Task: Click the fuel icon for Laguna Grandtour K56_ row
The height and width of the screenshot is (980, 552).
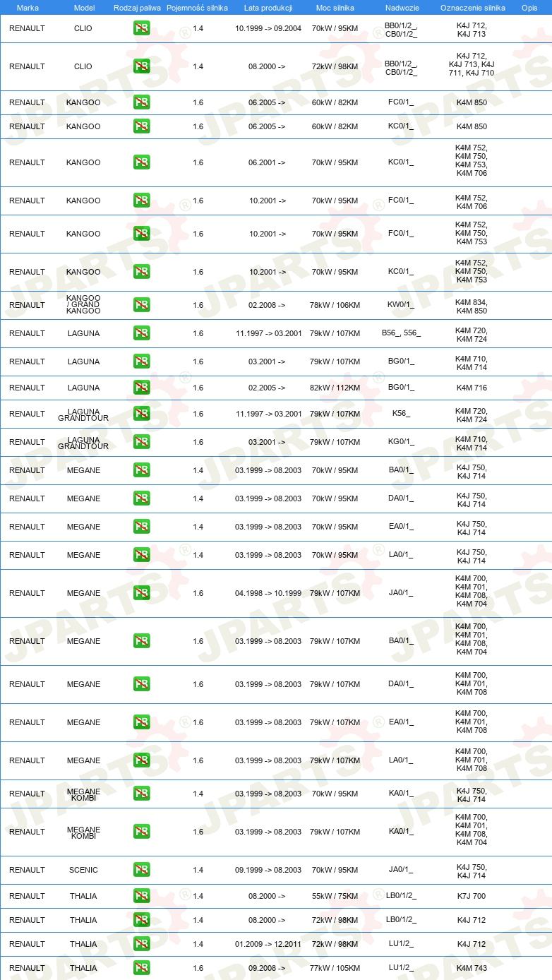Action: [x=142, y=414]
